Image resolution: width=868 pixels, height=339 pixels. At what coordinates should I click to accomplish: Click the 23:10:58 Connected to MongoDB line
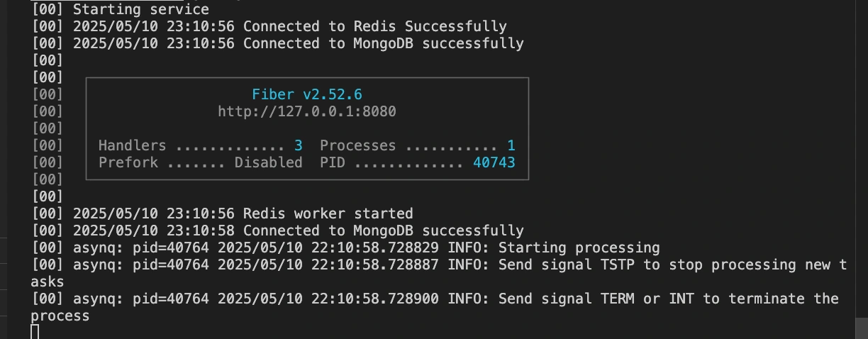click(383, 230)
